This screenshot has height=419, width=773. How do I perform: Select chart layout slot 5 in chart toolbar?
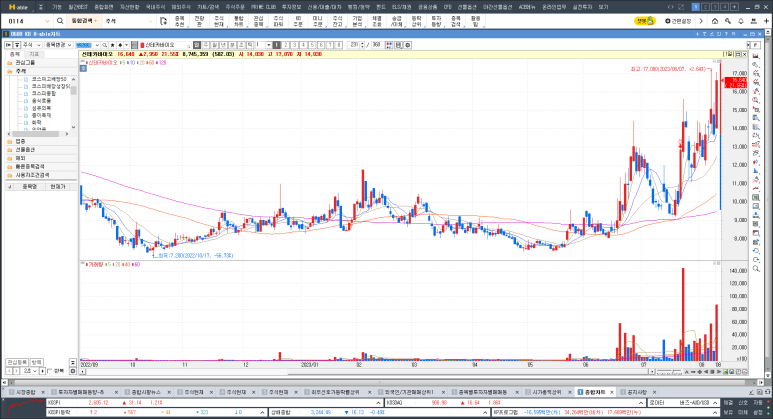pyautogui.click(x=312, y=45)
